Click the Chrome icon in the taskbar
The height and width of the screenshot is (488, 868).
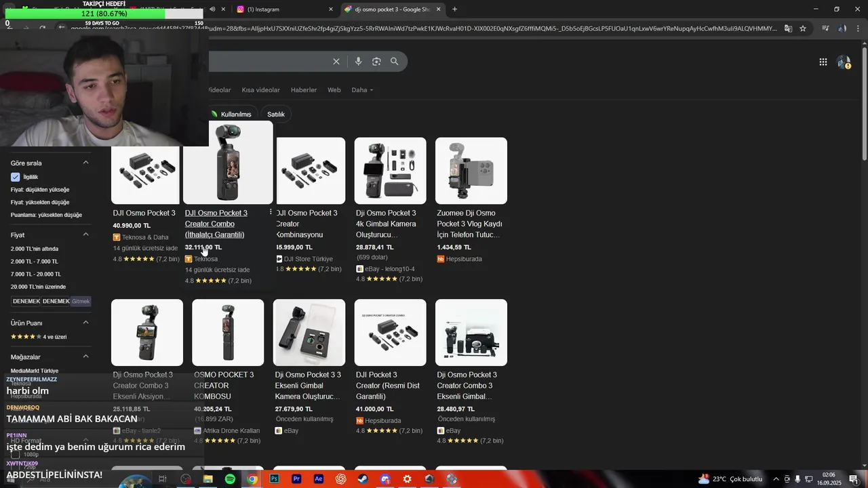tap(252, 479)
